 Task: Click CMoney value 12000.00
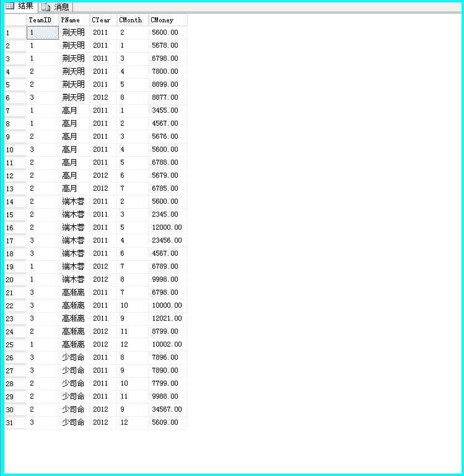coord(167,227)
